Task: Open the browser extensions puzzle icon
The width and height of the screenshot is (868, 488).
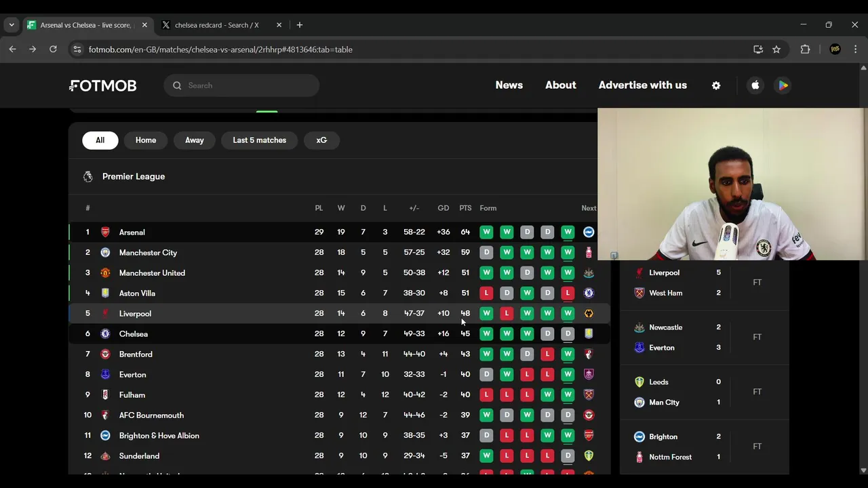Action: [805, 49]
